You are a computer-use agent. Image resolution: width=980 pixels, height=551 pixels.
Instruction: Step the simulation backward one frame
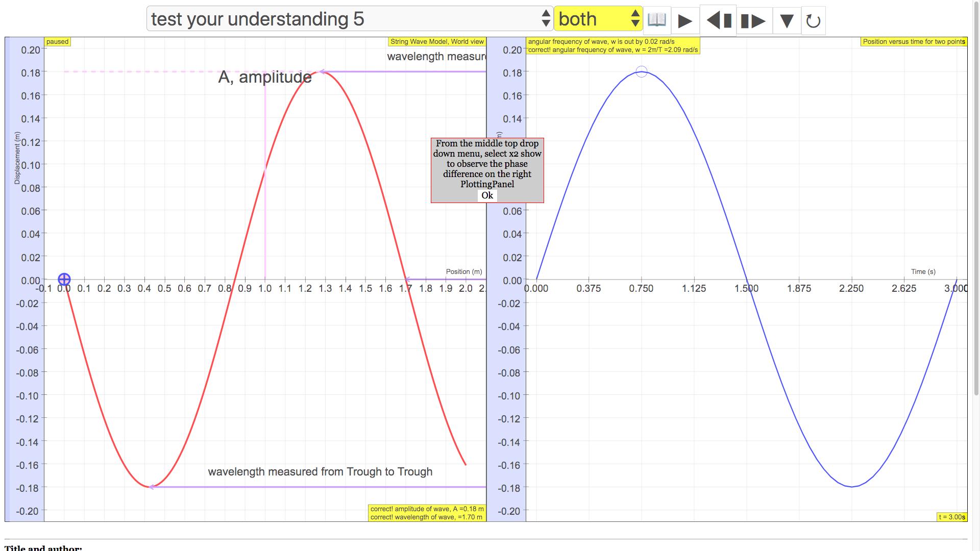click(x=718, y=20)
